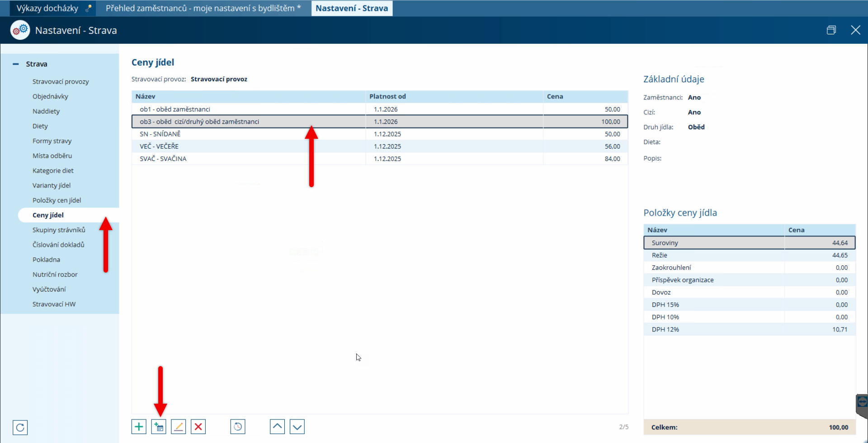This screenshot has height=443, width=868.
Task: Click the Suroviny price item row
Action: (750, 243)
